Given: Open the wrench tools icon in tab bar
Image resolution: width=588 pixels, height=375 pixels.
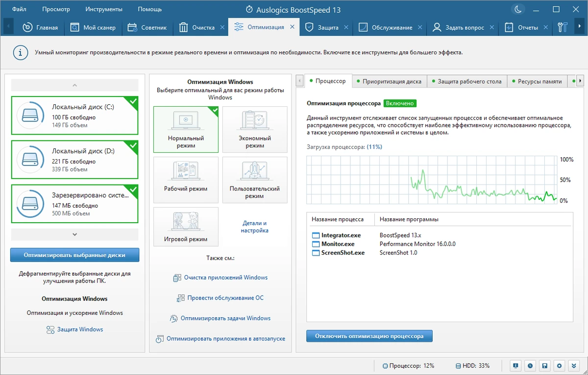Looking at the screenshot, I should [x=563, y=27].
